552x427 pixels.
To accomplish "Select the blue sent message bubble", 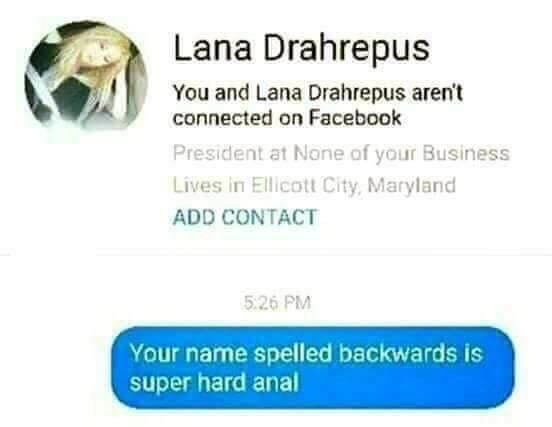I will 312,368.
